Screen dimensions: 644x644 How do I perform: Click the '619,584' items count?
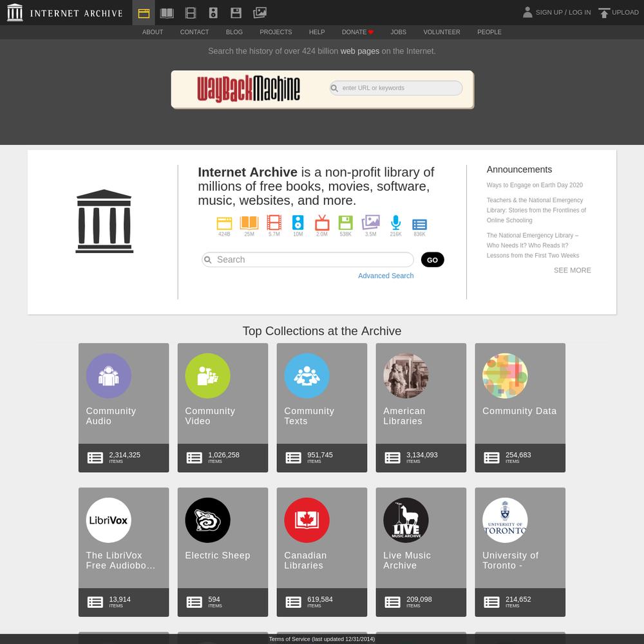tap(320, 600)
